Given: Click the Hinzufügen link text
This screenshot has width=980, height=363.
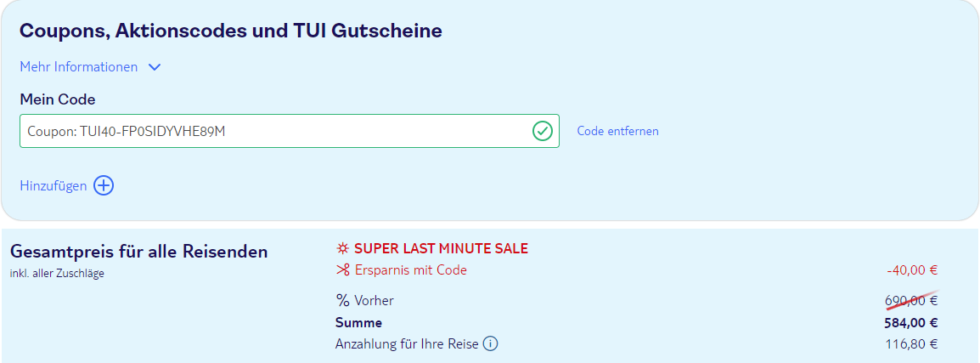Looking at the screenshot, I should [x=54, y=186].
